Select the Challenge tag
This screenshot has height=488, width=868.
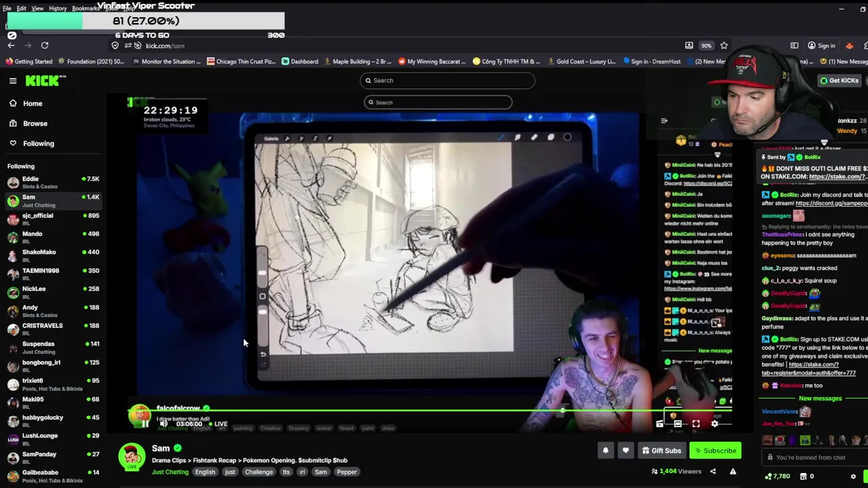(258, 472)
